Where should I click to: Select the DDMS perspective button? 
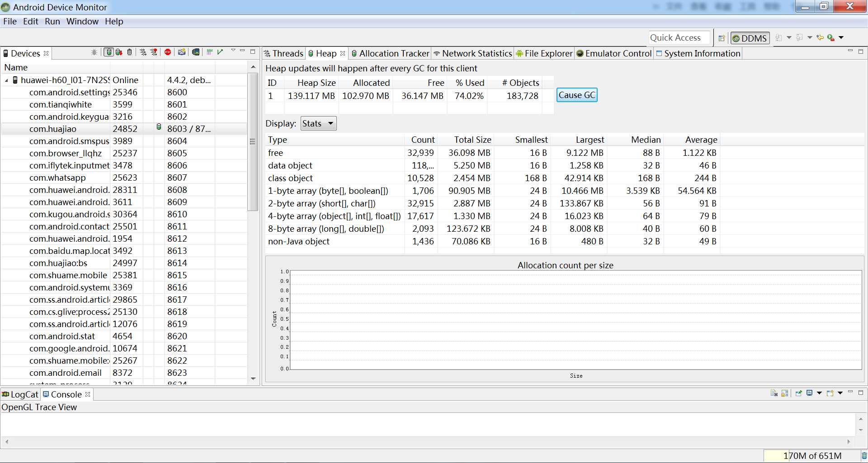point(750,38)
